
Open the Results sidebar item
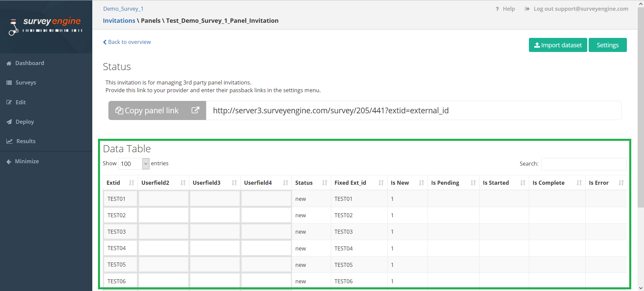(26, 141)
